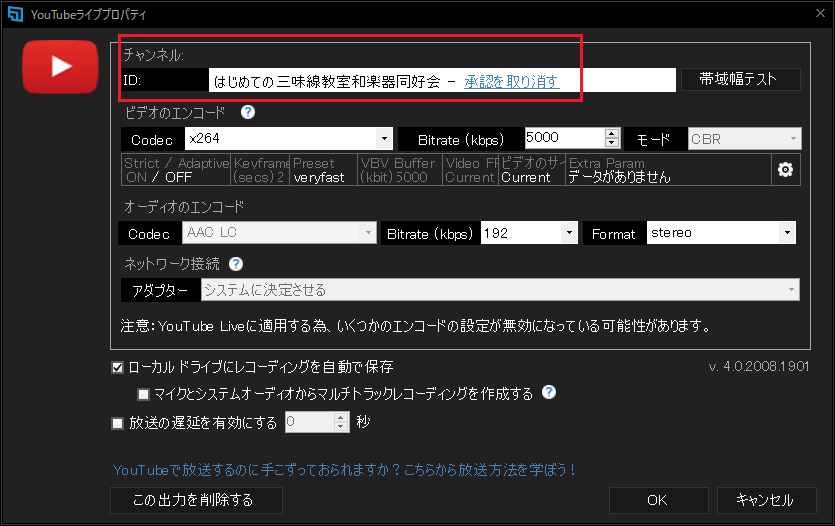The height and width of the screenshot is (526, 835).
Task: Enable マルチトラックレコーディング checkbox
Action: pyautogui.click(x=143, y=394)
